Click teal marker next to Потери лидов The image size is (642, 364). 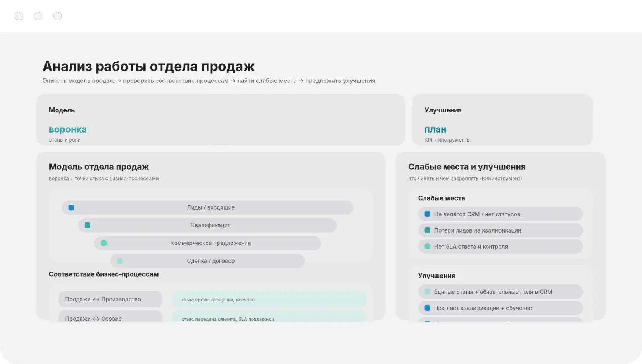428,230
